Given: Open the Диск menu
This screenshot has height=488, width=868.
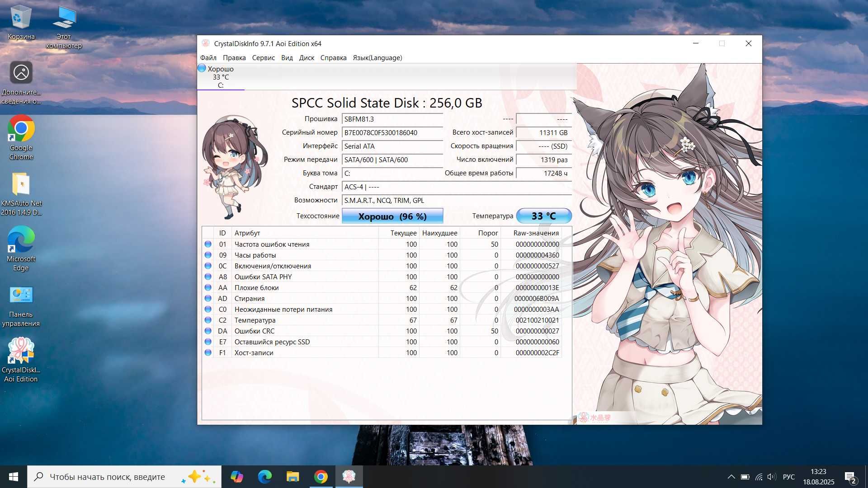Looking at the screenshot, I should [307, 58].
